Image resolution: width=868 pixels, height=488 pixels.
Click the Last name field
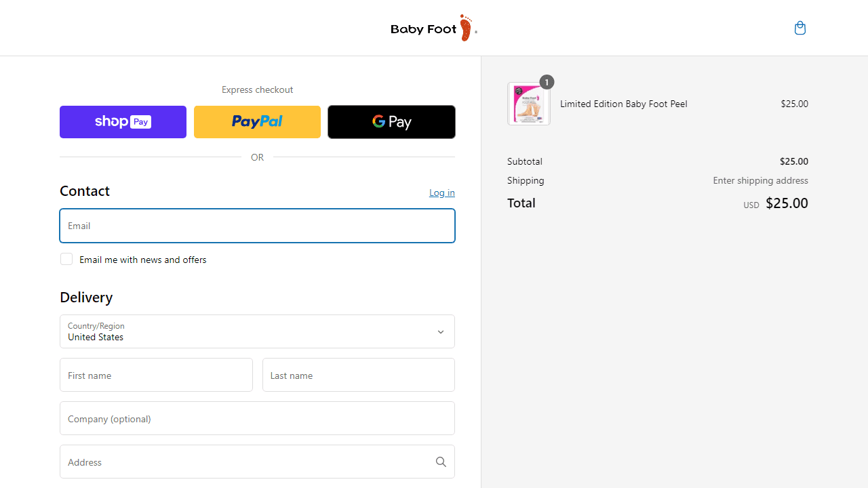tap(359, 375)
